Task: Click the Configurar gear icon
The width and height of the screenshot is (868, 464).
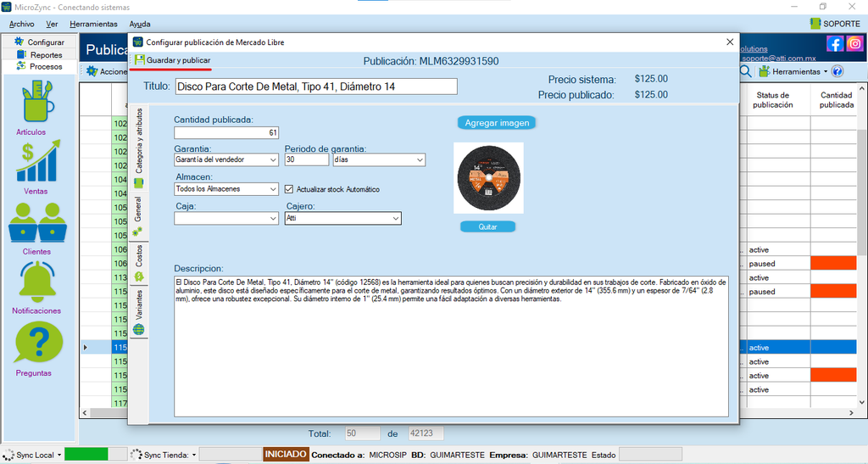Action: 19,42
